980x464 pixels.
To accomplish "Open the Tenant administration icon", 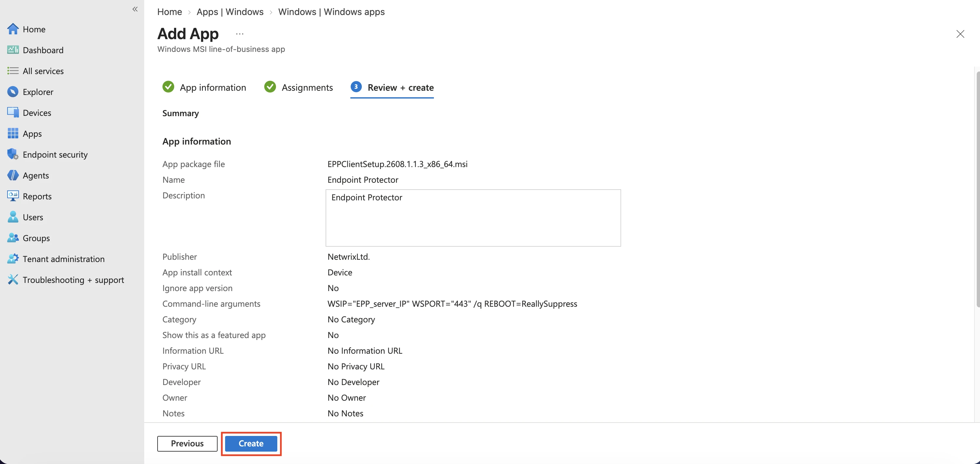I will click(13, 259).
